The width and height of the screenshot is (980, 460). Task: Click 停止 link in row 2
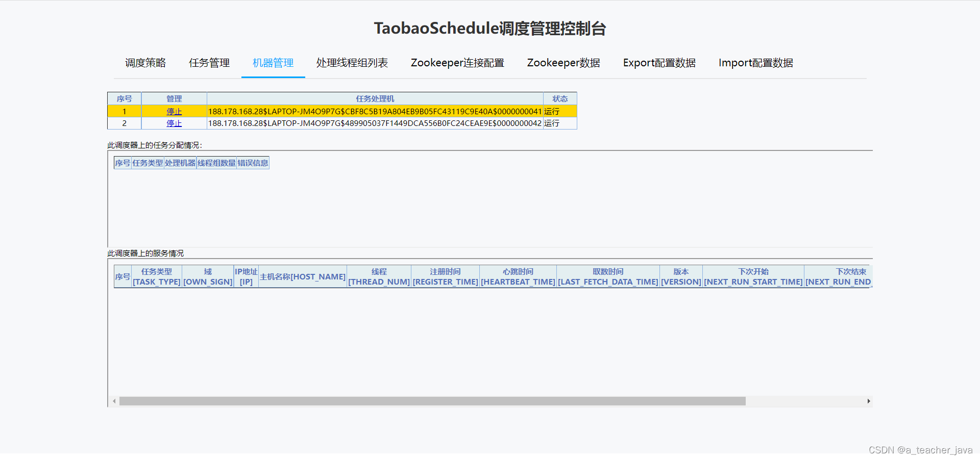[174, 123]
